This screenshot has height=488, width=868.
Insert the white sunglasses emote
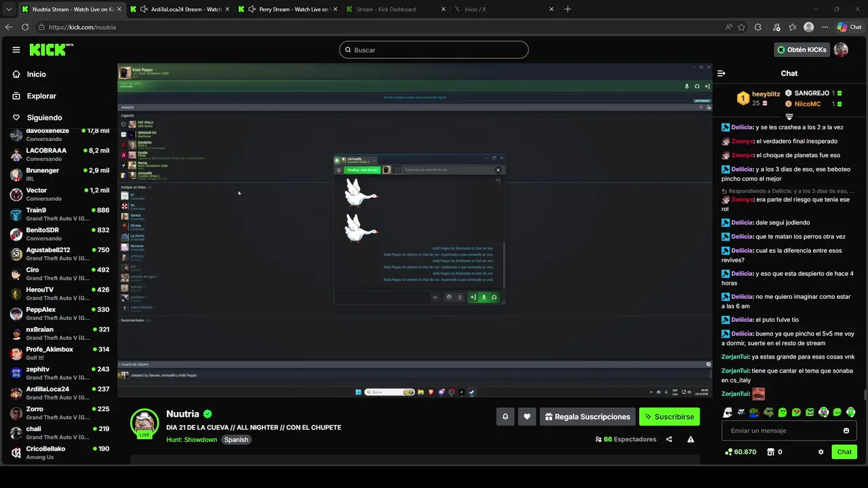click(728, 412)
